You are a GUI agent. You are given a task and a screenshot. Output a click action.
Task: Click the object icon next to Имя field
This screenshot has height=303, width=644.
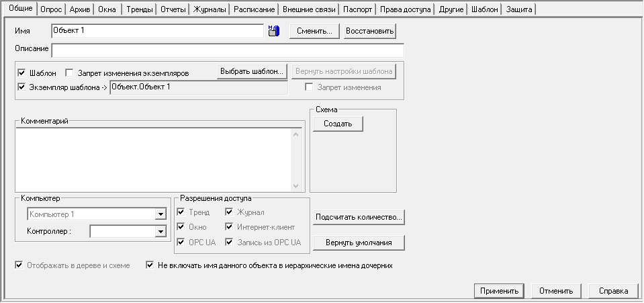(x=274, y=31)
